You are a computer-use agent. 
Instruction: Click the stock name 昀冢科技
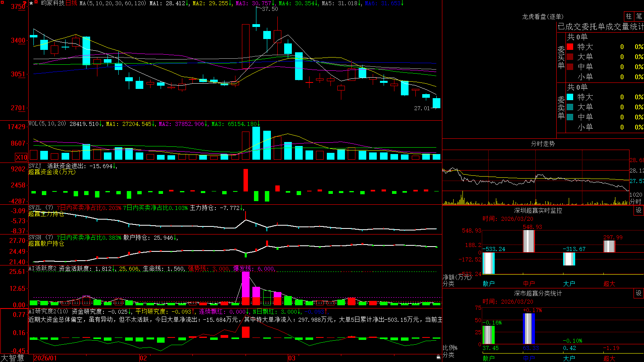pyautogui.click(x=52, y=3)
